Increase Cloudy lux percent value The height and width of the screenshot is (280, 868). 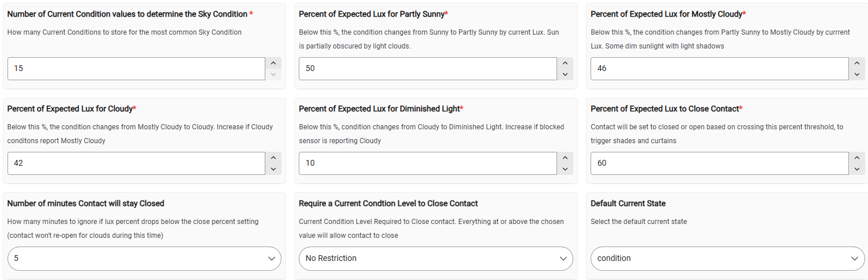click(273, 158)
